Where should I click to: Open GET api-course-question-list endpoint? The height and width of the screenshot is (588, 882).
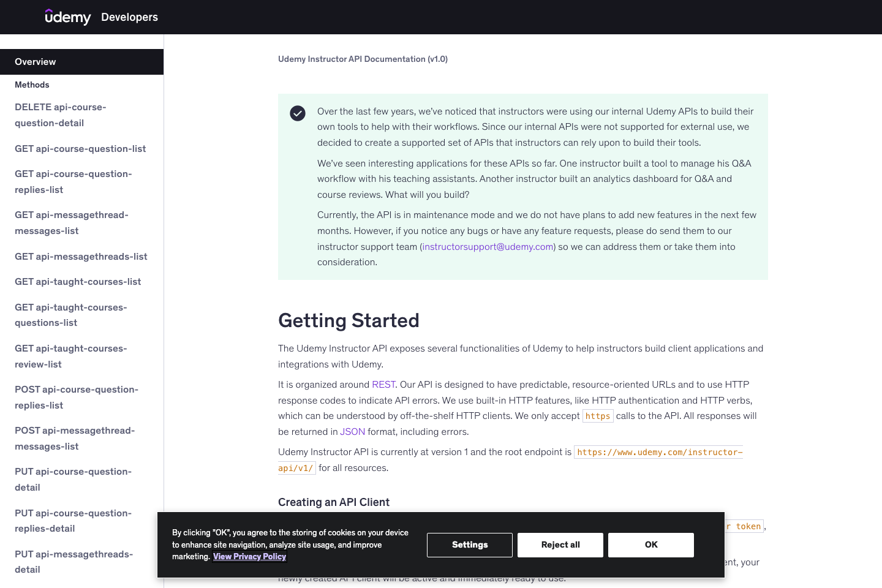click(x=80, y=149)
